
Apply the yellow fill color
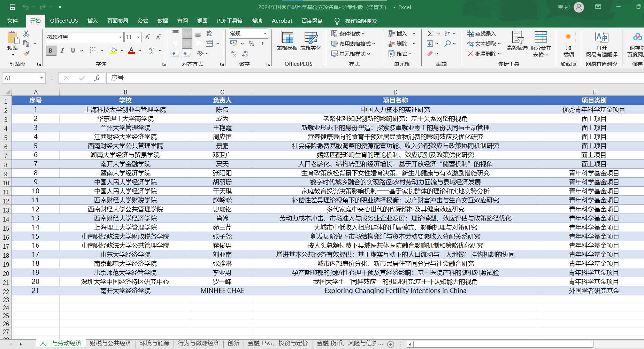pos(114,51)
